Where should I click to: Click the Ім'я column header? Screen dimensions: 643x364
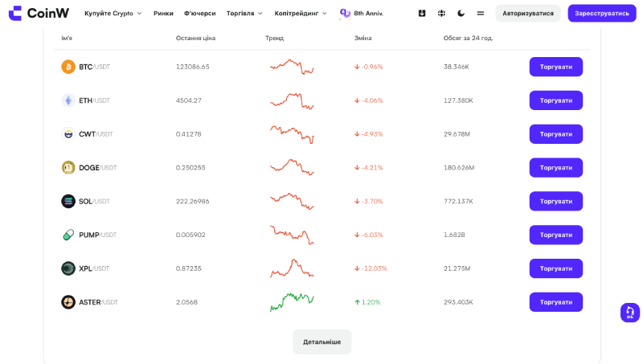pos(67,38)
